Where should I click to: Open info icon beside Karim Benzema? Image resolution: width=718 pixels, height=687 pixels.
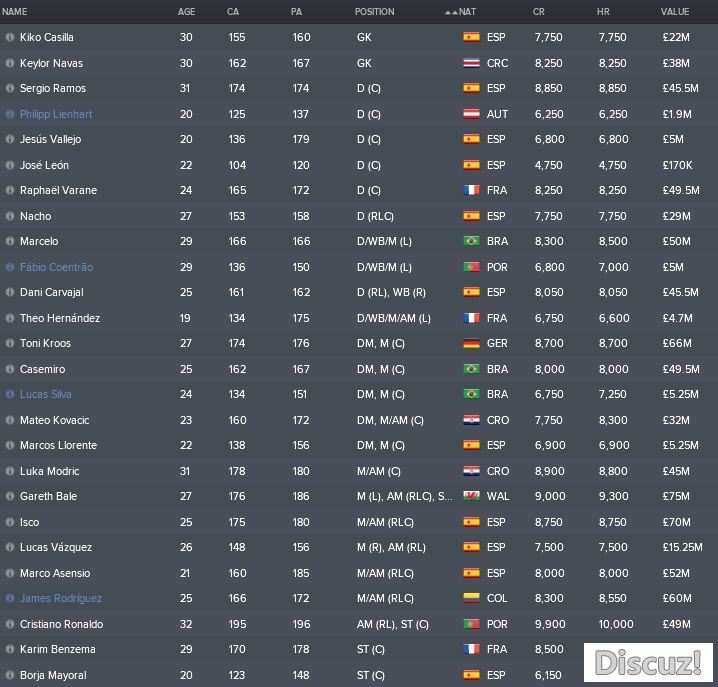click(10, 649)
